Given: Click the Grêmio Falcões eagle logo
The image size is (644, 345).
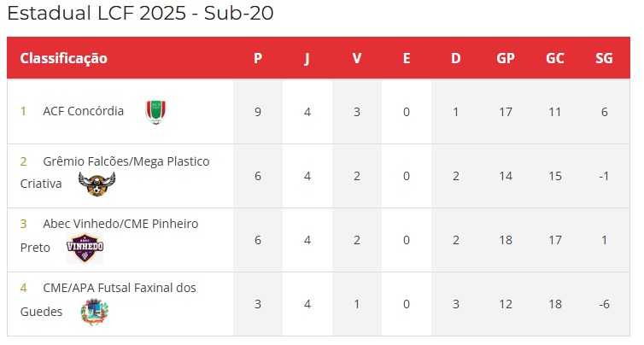Looking at the screenshot, I should click(x=97, y=184).
